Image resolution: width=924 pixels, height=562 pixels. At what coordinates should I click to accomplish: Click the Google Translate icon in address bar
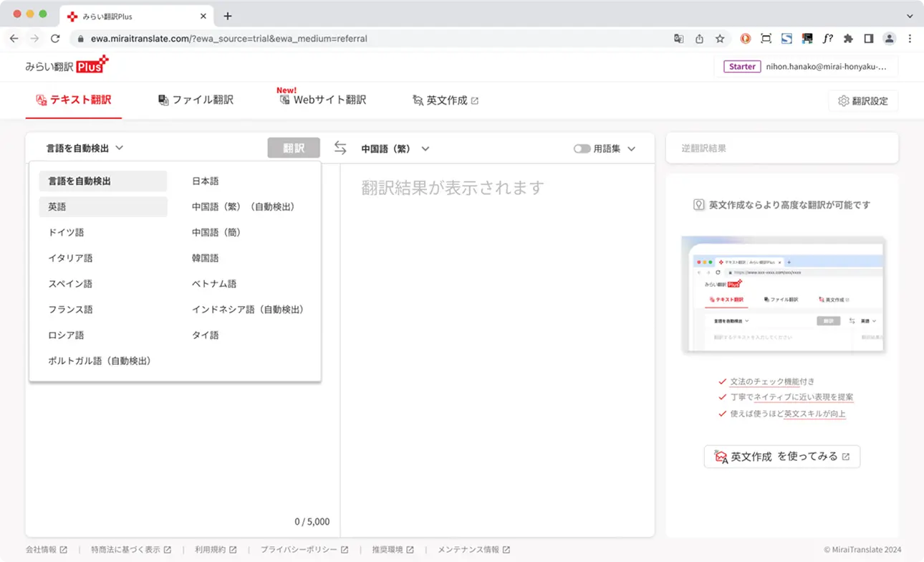click(678, 39)
